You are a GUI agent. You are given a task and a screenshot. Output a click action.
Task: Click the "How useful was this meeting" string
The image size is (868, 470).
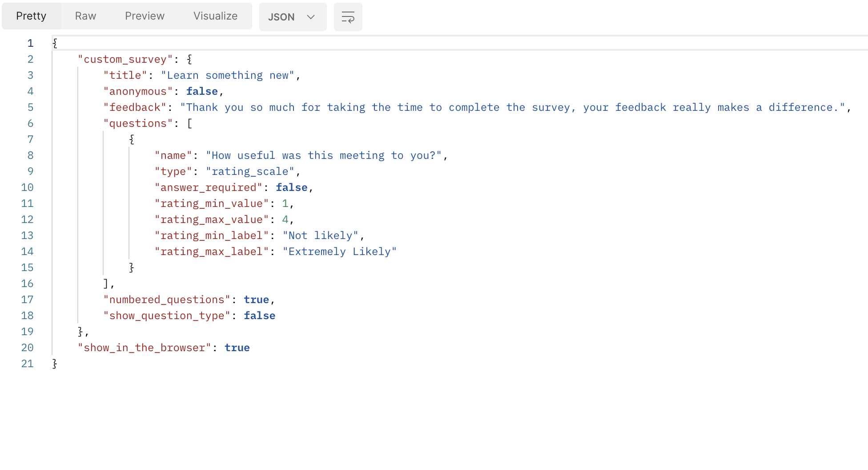(323, 155)
